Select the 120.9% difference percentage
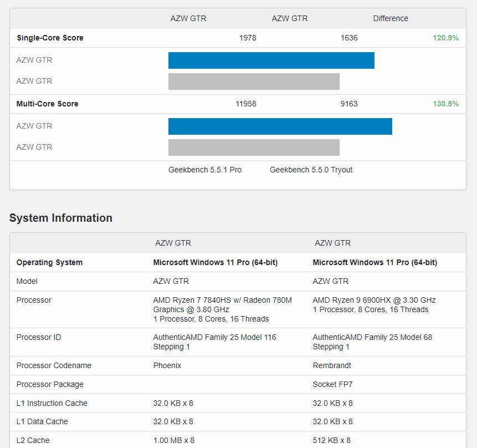Viewport: 477px width, 448px height. click(445, 38)
